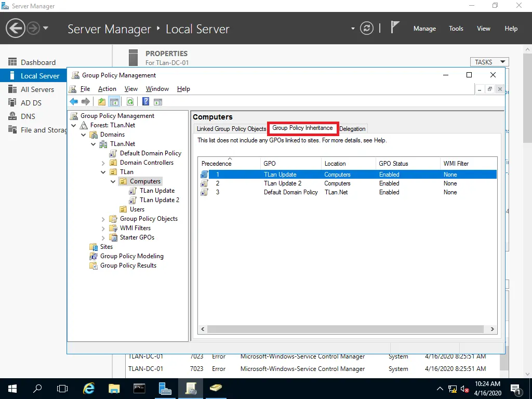532x399 pixels.
Task: Click horizontal scrollbar left arrow in list
Action: click(203, 329)
